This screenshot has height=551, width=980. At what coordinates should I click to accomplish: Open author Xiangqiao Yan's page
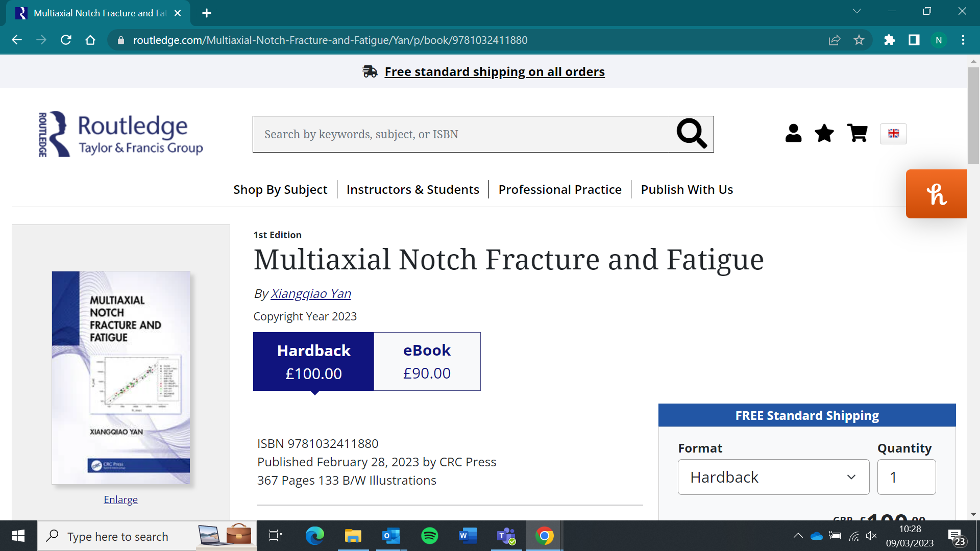[x=311, y=293]
